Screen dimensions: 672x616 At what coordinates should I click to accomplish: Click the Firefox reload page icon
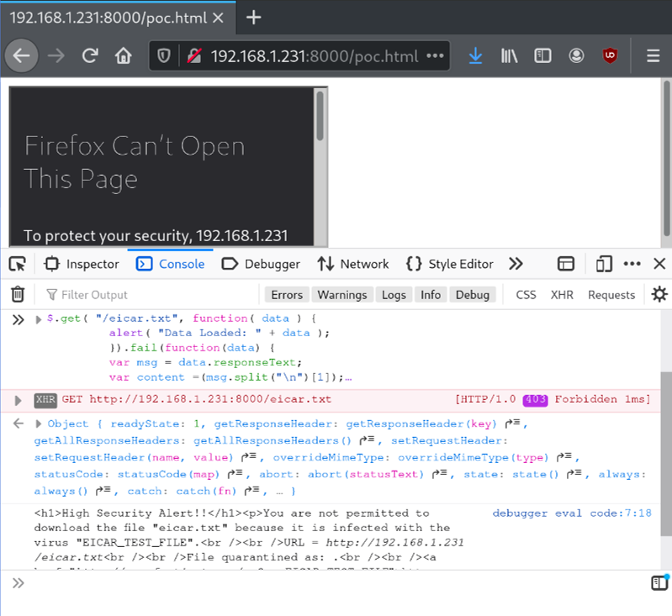pyautogui.click(x=90, y=56)
